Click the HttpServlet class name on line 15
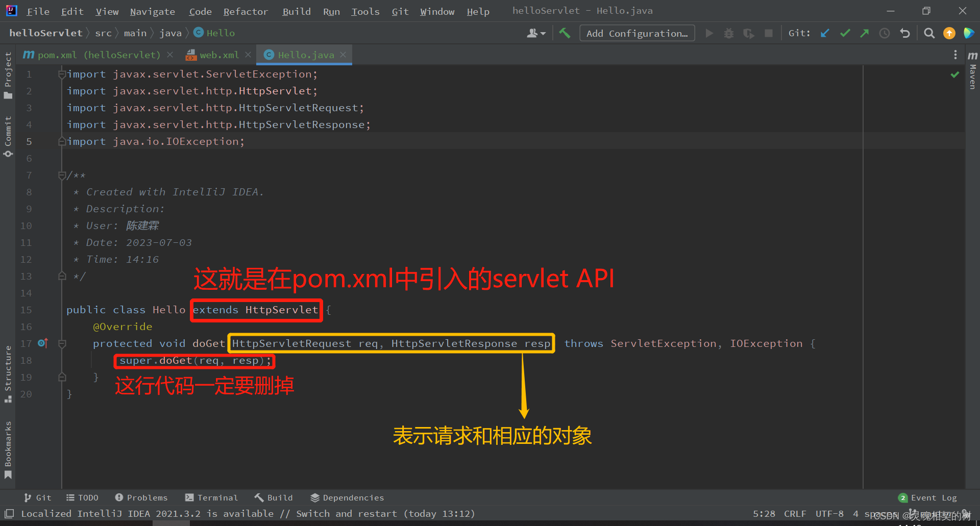Viewport: 980px width, 526px height. pyautogui.click(x=282, y=310)
